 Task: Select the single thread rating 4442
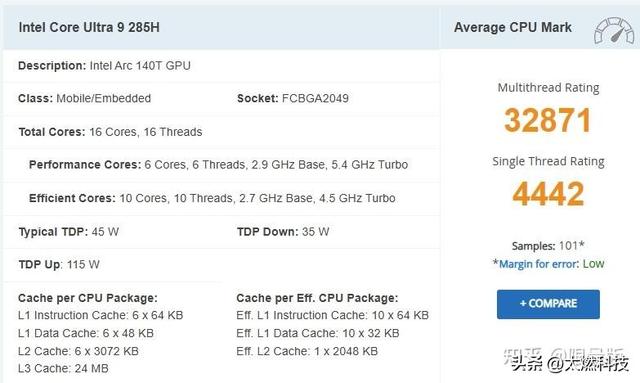coord(548,194)
